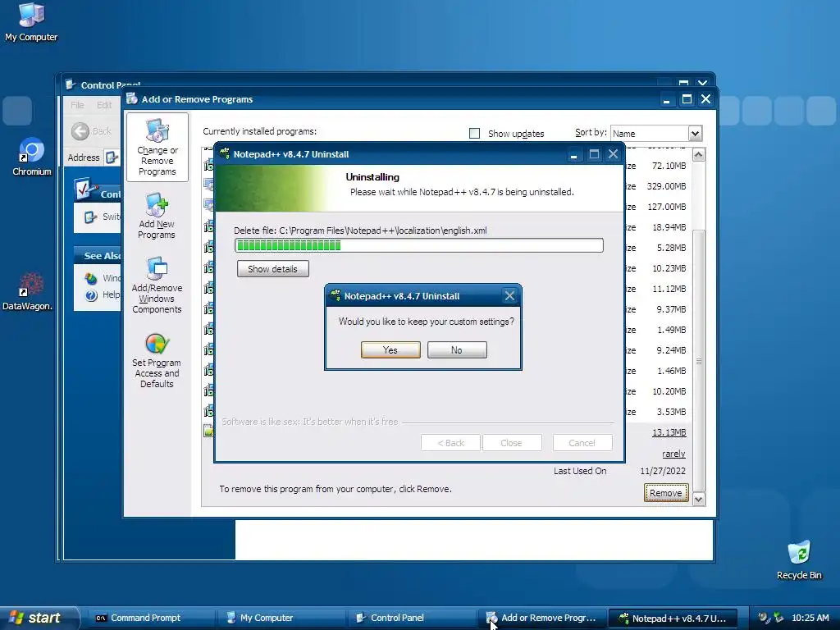
Task: Choose Yes to keep custom settings
Action: coord(390,349)
